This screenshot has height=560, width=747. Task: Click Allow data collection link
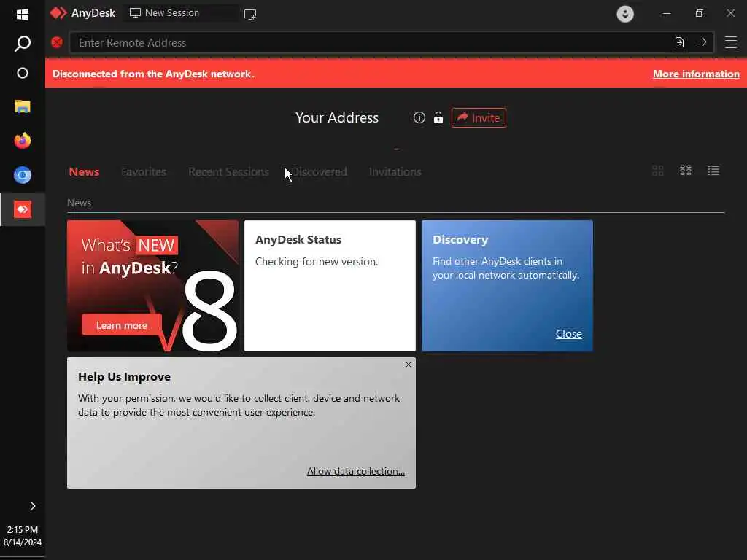356,472
